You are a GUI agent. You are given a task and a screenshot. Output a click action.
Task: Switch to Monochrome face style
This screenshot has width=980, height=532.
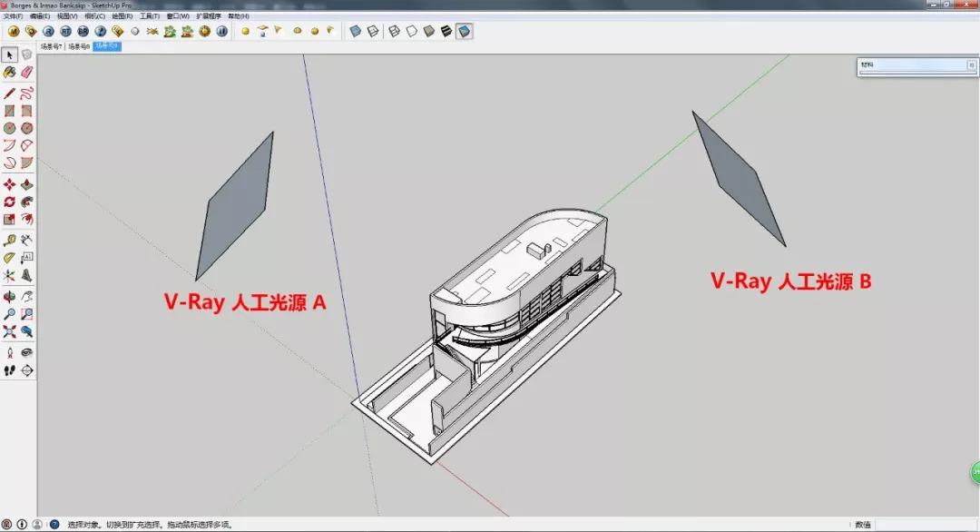(465, 31)
